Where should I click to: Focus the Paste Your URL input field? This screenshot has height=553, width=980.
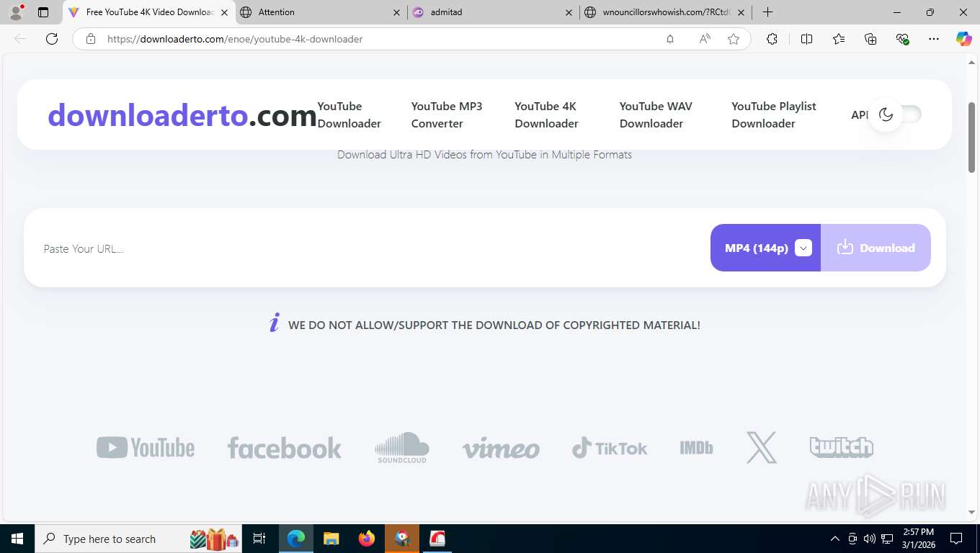click(x=367, y=248)
